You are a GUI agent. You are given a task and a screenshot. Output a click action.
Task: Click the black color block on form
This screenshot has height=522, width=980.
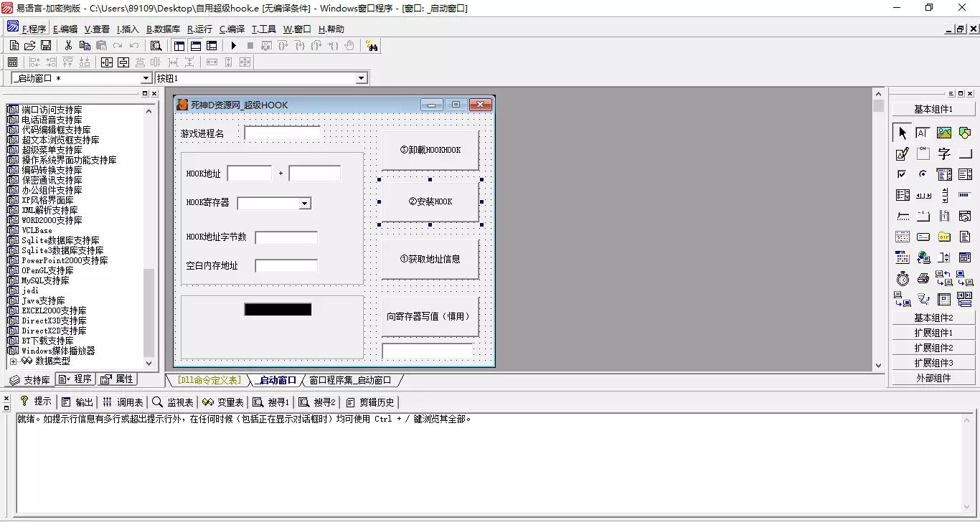tap(278, 310)
